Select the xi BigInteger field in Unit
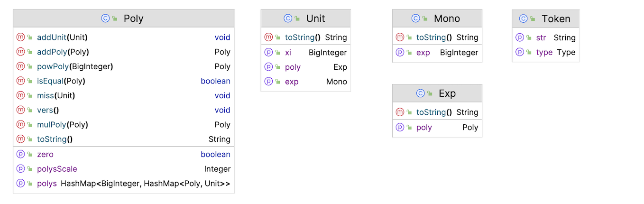Viewport: 644px width, 204px height. coord(305,53)
